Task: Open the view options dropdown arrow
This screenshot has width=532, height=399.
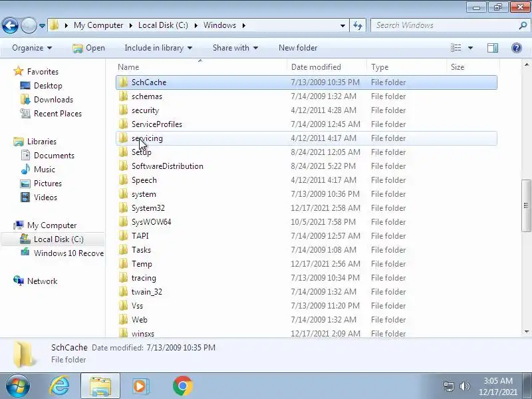Action: pos(471,48)
